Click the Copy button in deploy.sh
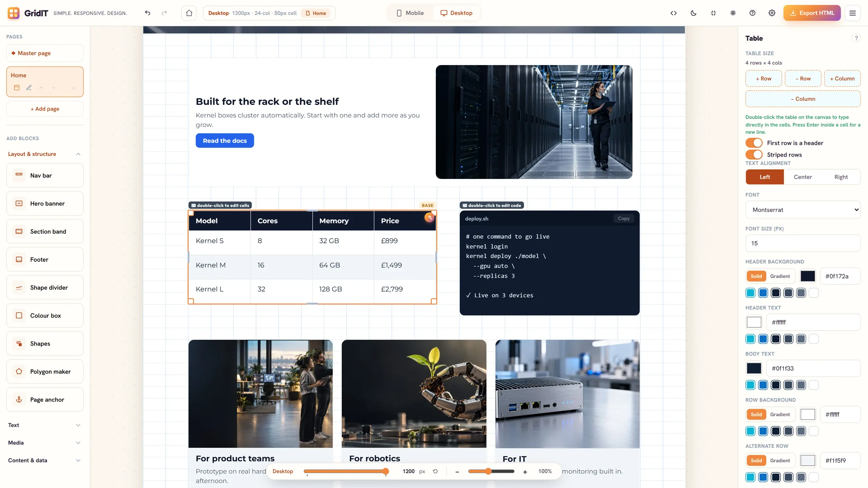This screenshot has height=488, width=868. tap(624, 218)
